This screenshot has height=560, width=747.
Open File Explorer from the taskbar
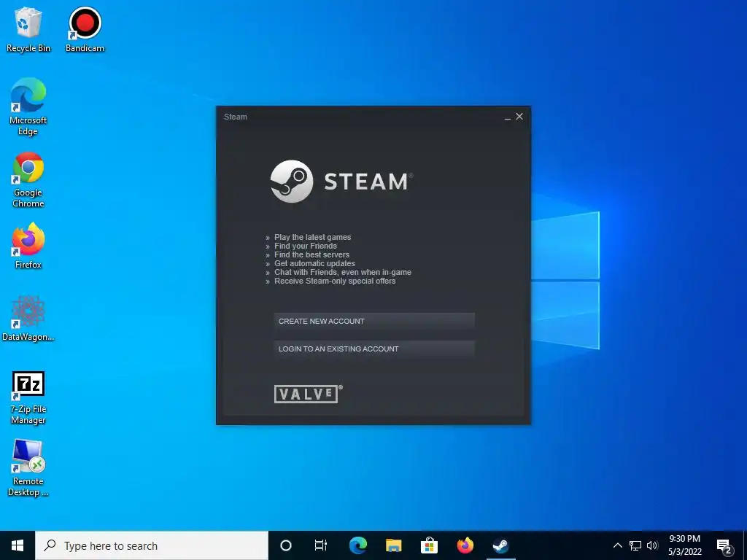coord(393,545)
